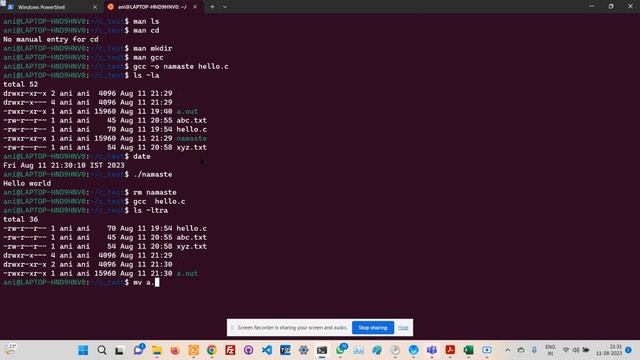The height and width of the screenshot is (360, 640).
Task: Click the blue TE app taskbar icon
Action: point(285,350)
